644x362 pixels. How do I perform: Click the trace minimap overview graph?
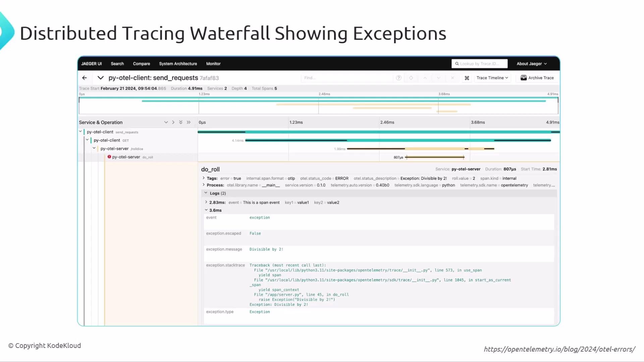click(x=319, y=105)
